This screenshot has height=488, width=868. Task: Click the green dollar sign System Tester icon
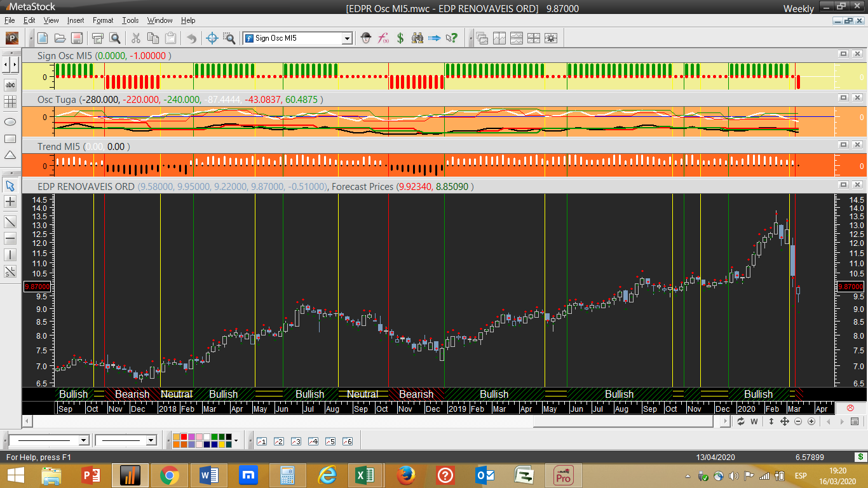400,38
